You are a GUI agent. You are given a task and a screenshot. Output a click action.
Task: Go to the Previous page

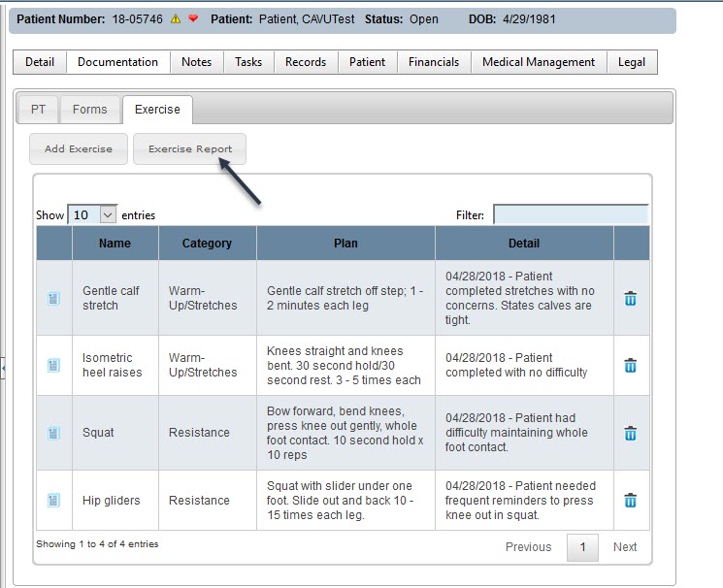pos(528,547)
